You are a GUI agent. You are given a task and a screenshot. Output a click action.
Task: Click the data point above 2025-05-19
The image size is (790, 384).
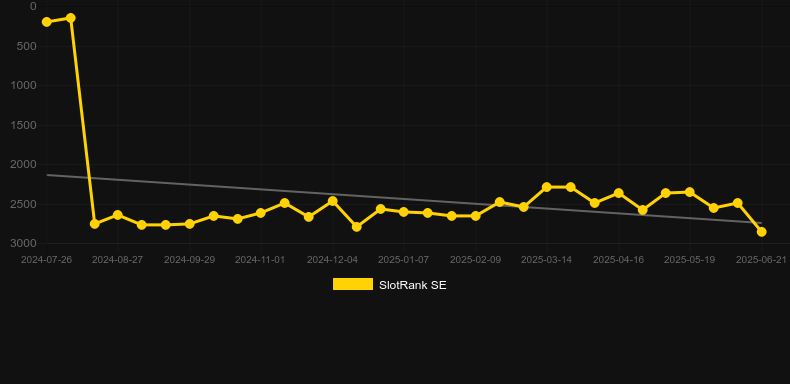pos(690,192)
